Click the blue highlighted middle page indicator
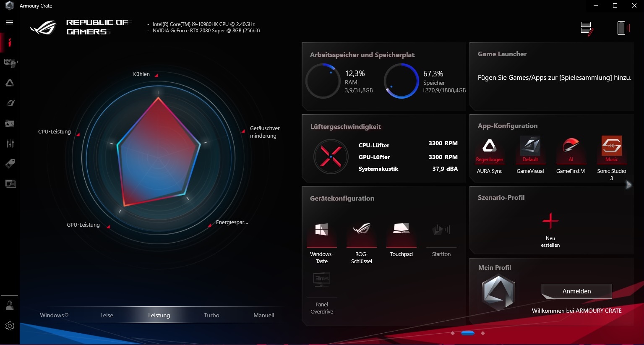The image size is (644, 345). 468,333
